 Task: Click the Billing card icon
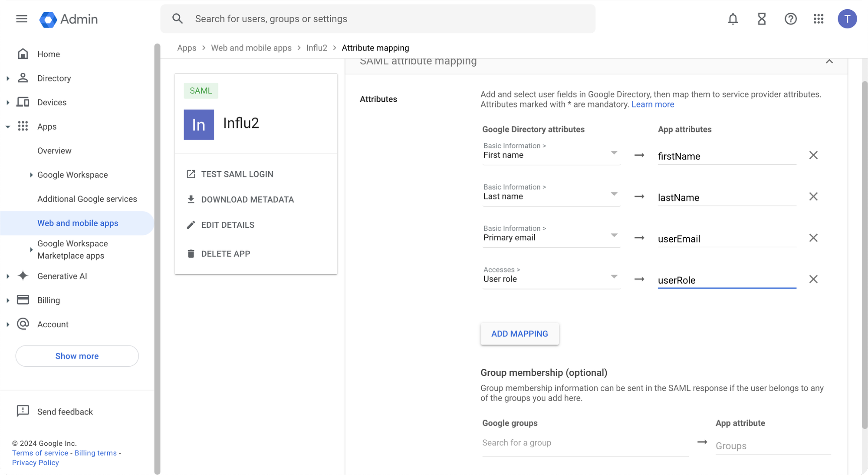click(23, 300)
